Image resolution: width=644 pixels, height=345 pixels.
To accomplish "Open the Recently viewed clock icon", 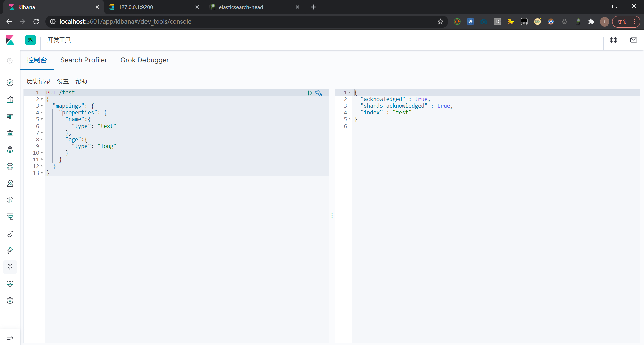I will click(10, 61).
